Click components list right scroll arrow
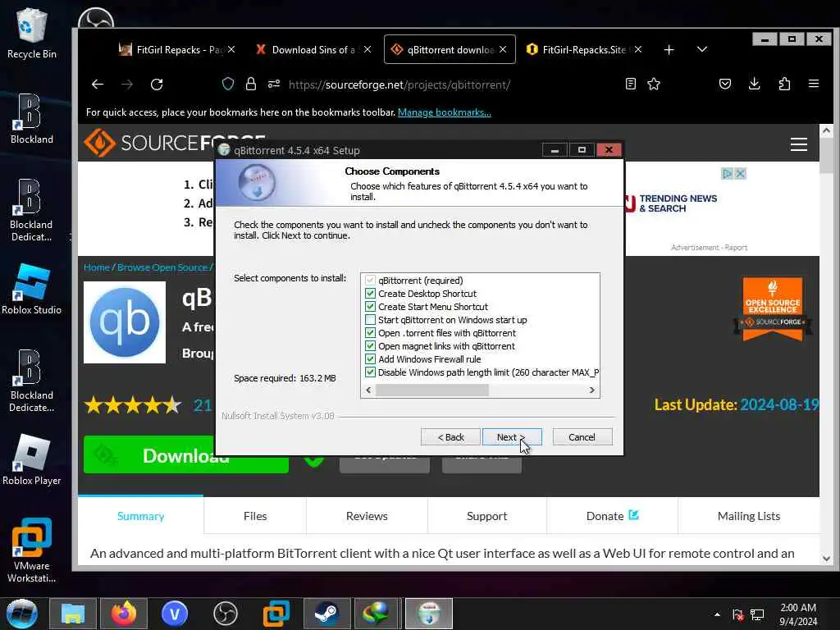This screenshot has width=840, height=630. coord(592,390)
